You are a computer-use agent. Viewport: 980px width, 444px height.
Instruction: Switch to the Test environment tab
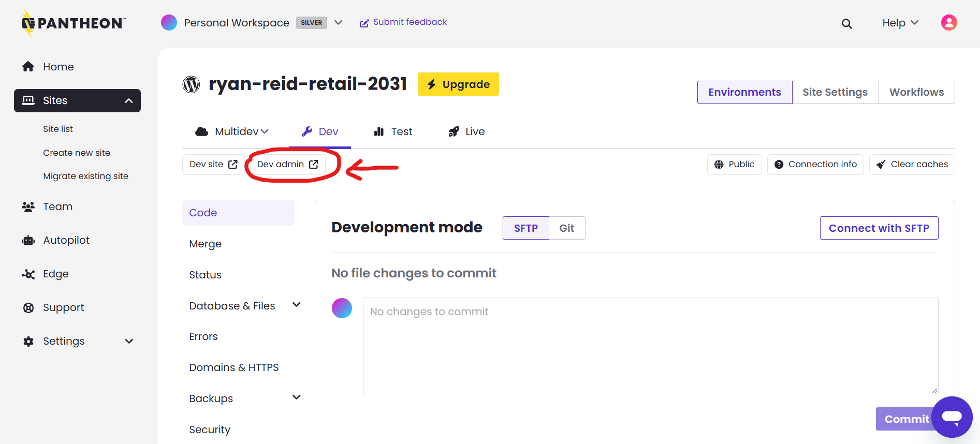tap(393, 132)
